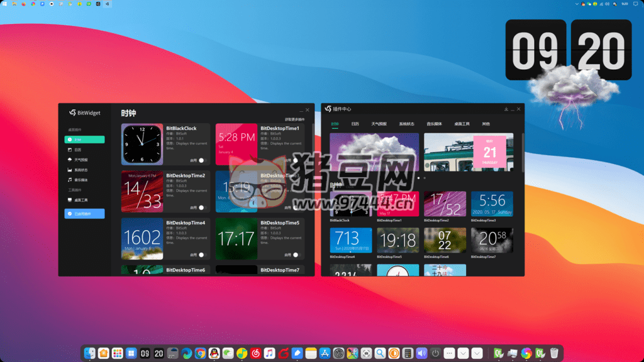
Task: Turn on BitDesktopTime5 启用 toggle
Action: click(296, 255)
